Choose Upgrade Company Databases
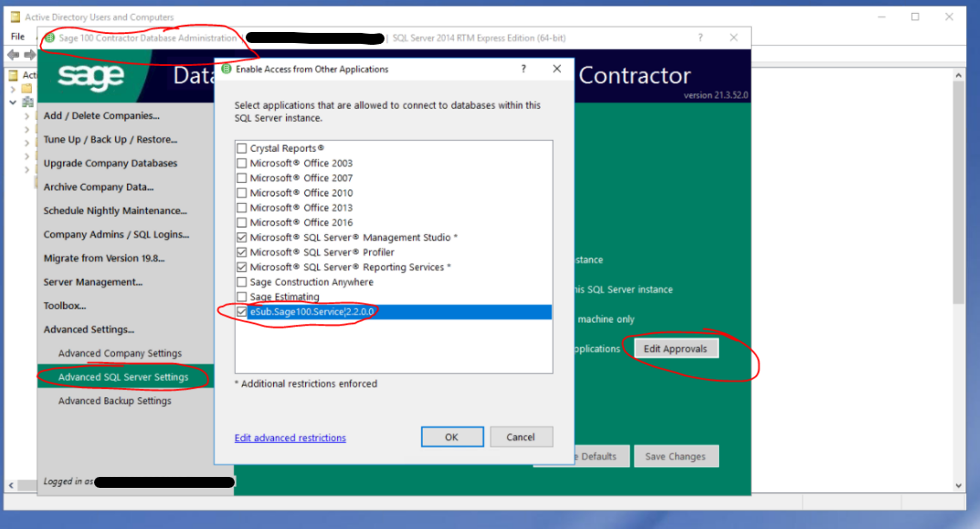This screenshot has width=980, height=529. click(x=110, y=164)
